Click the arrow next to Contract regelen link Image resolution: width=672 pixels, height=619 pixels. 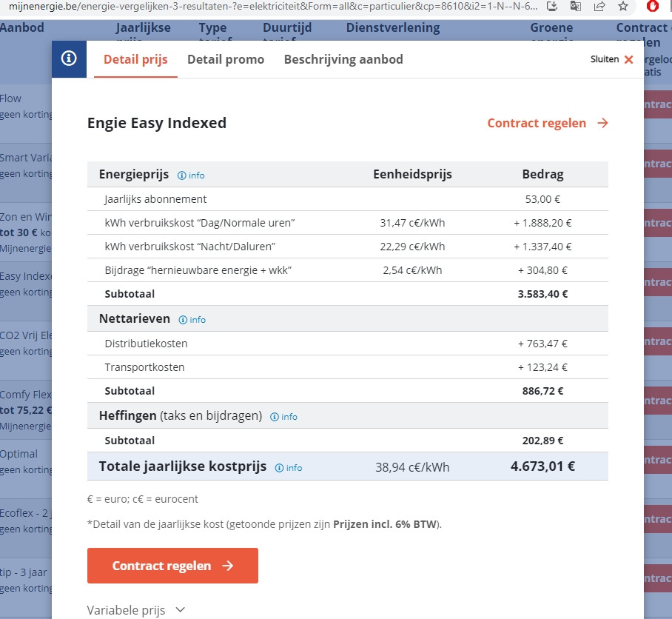[x=603, y=123]
